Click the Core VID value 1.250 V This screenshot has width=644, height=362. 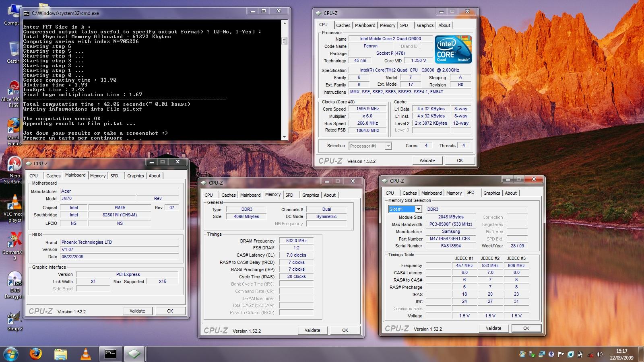pyautogui.click(x=418, y=61)
